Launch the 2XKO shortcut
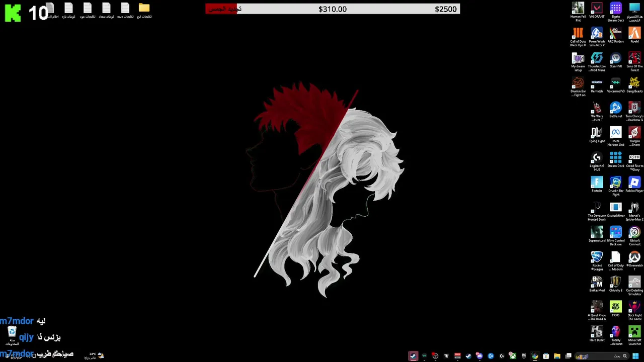644x362 pixels. [x=616, y=309]
